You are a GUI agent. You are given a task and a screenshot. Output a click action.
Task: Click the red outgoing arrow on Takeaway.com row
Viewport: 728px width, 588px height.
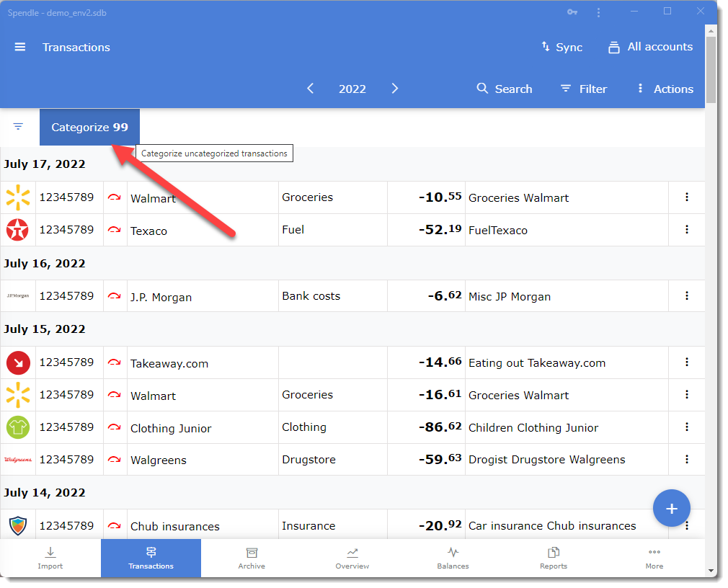pyautogui.click(x=115, y=362)
